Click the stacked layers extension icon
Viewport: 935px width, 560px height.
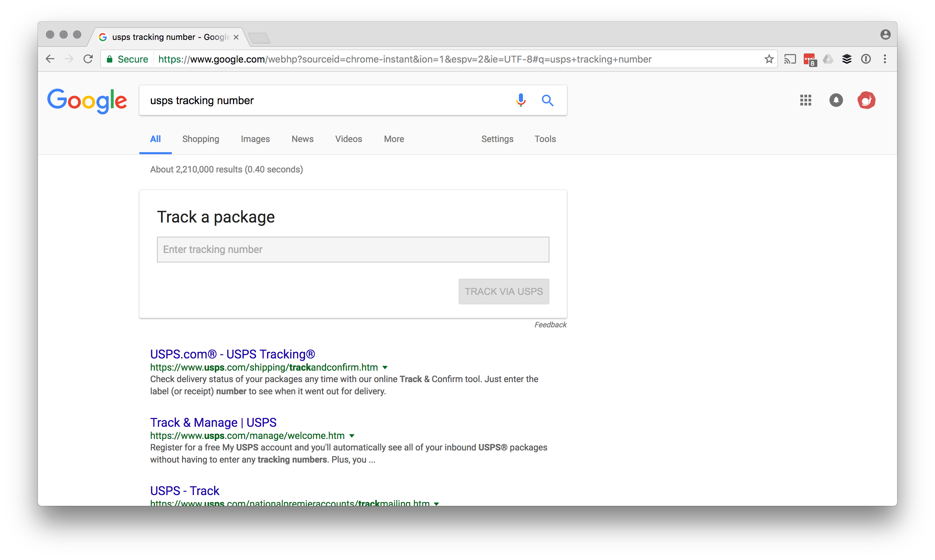[847, 59]
